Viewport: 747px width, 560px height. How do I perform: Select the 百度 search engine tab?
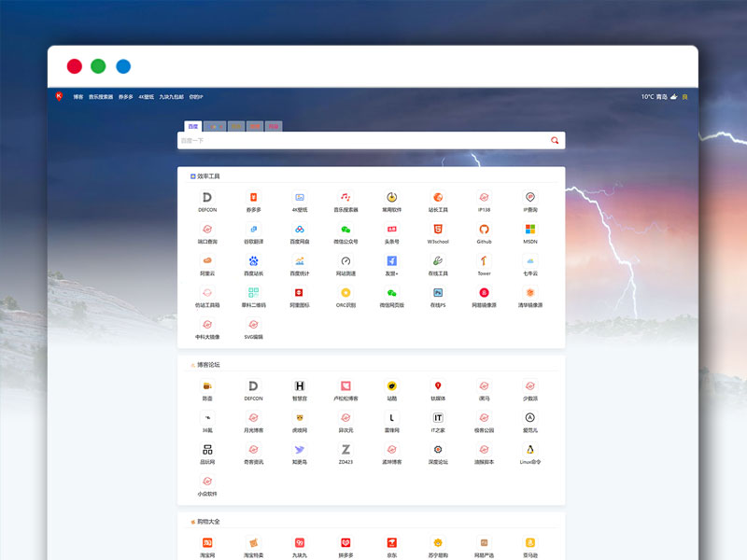tap(192, 126)
